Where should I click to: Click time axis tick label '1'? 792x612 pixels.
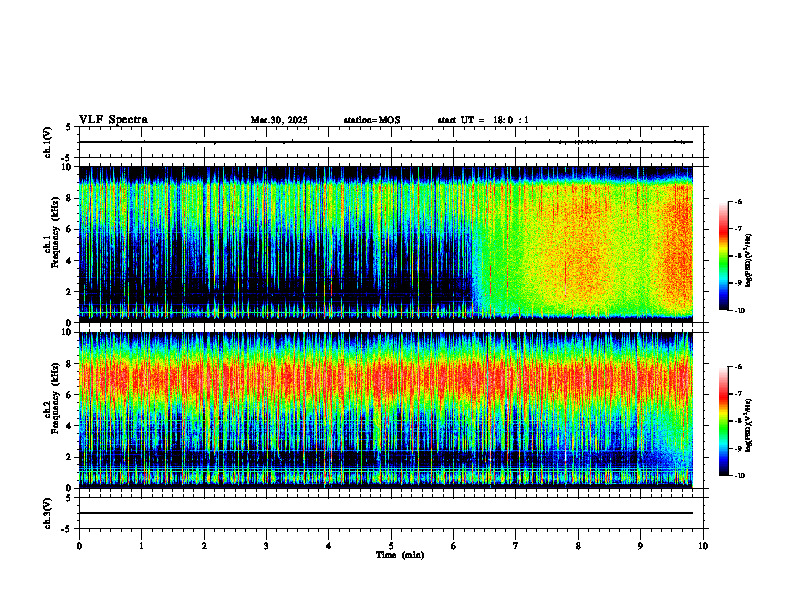(141, 546)
